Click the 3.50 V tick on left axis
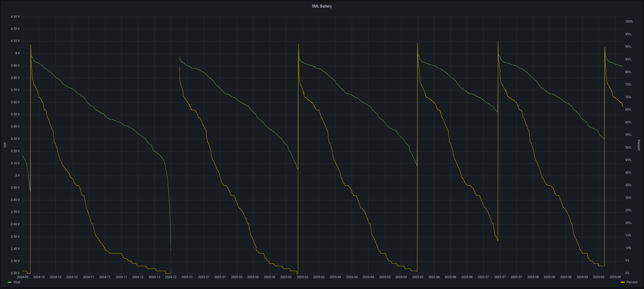Viewport: 644px width, 289px height. pos(15,115)
